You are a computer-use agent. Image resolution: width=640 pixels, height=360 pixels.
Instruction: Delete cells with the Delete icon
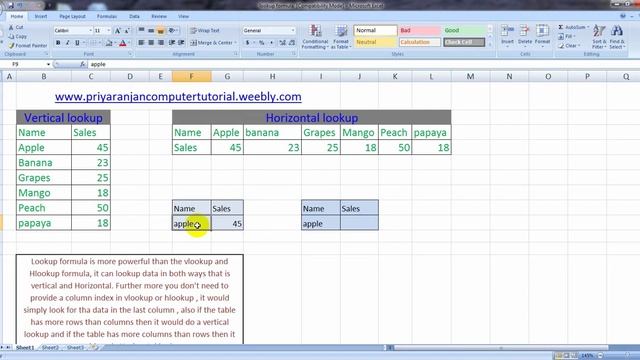[525, 35]
